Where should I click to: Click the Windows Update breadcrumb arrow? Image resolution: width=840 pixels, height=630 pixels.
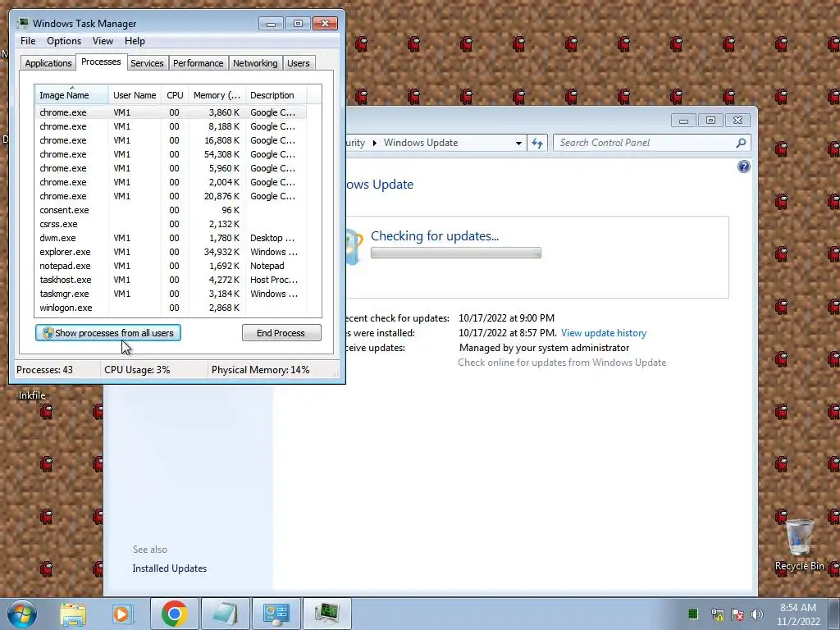(x=374, y=143)
